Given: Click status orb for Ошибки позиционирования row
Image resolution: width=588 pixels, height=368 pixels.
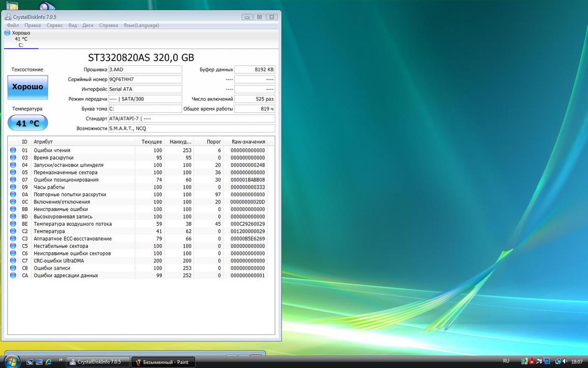Looking at the screenshot, I should 13,179.
